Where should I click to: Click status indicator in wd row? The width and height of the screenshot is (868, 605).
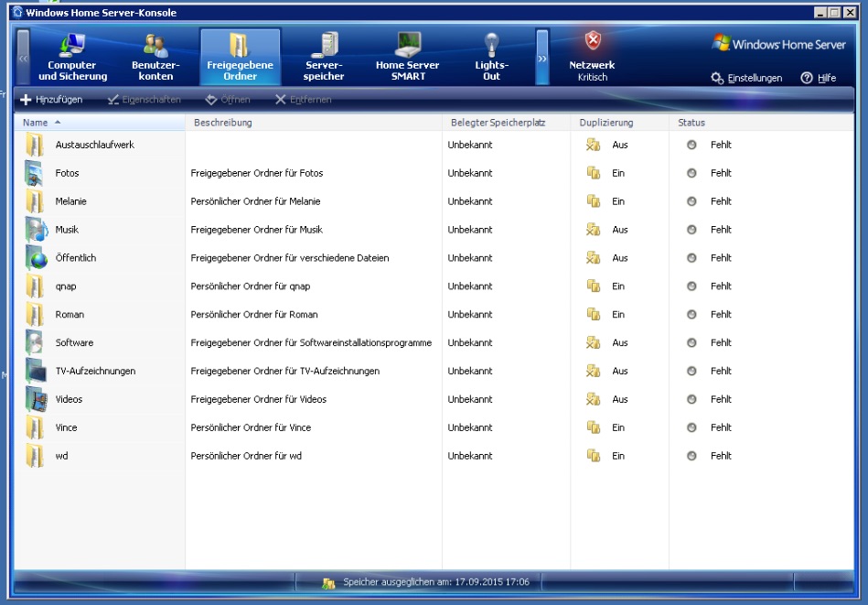(x=691, y=456)
